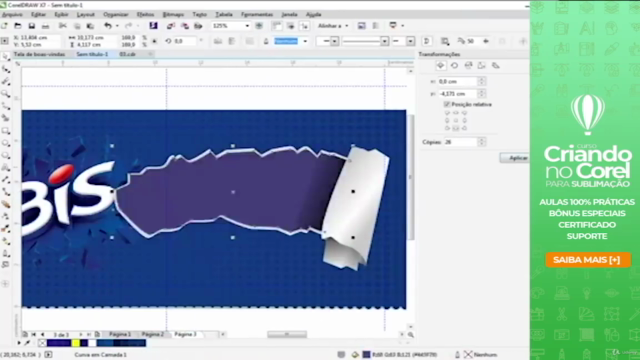Click the Print icon

point(45,26)
